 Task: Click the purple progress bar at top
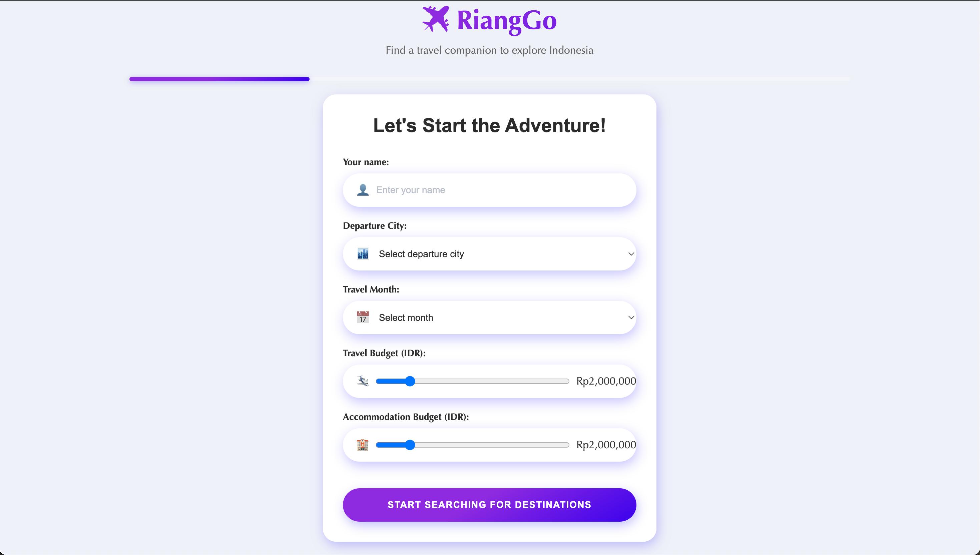pos(219,79)
